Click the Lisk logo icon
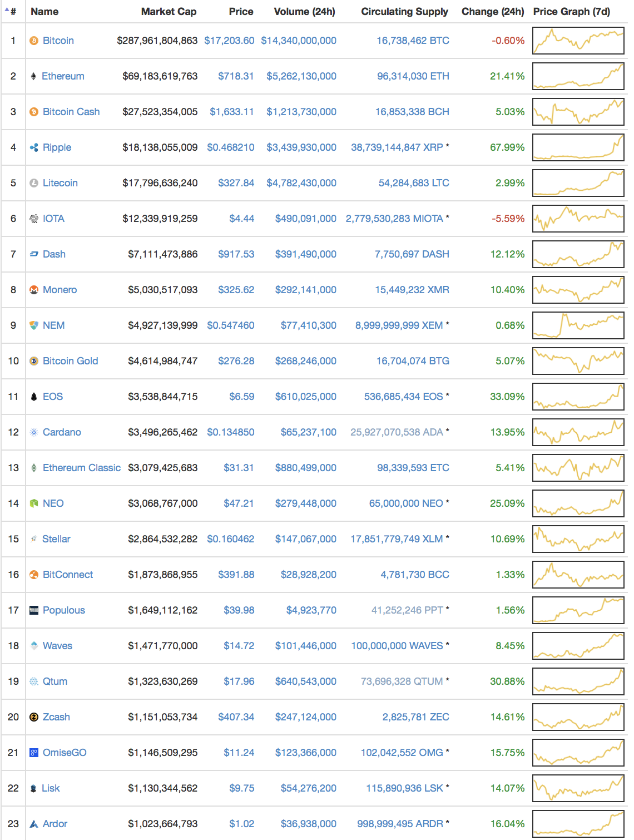Viewport: 634px width, 840px height. click(x=33, y=788)
